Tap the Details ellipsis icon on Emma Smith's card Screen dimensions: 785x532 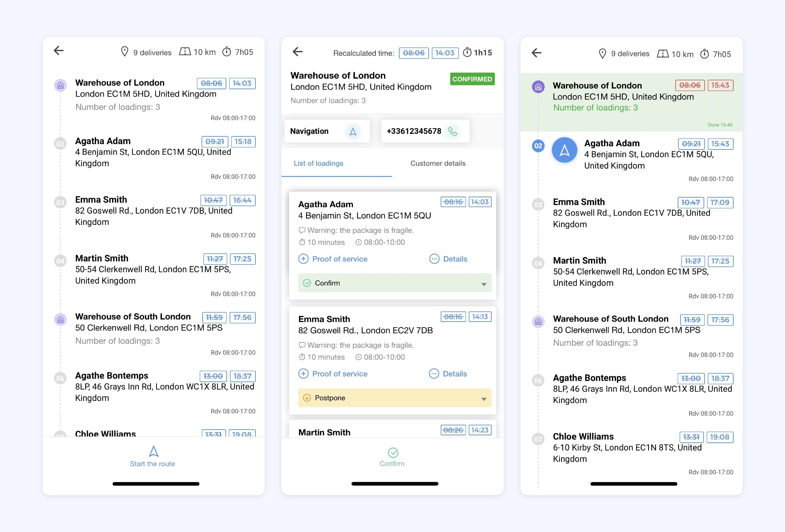tap(434, 374)
